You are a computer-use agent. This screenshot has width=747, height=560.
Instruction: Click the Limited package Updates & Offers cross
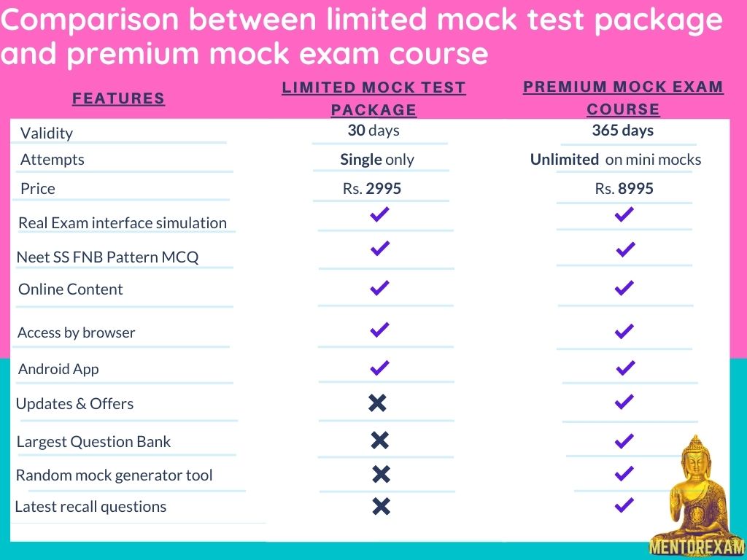coord(377,402)
